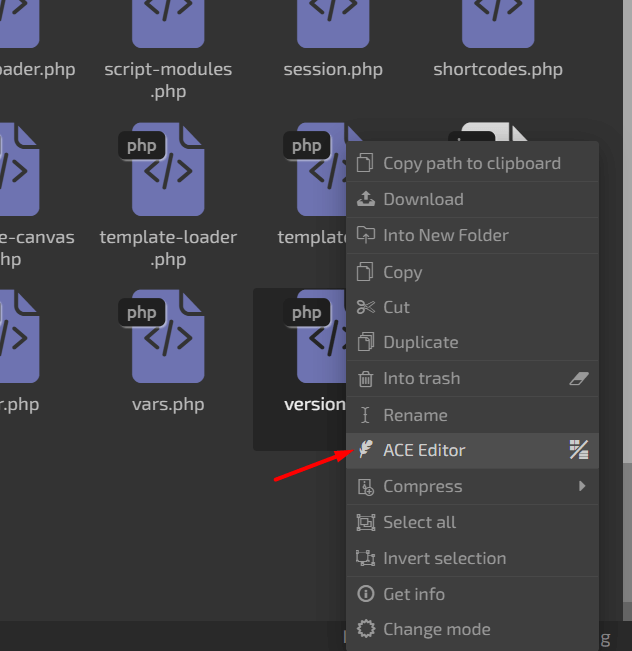Select the Copy menu entry
Screen dimensions: 632x651
pos(402,272)
